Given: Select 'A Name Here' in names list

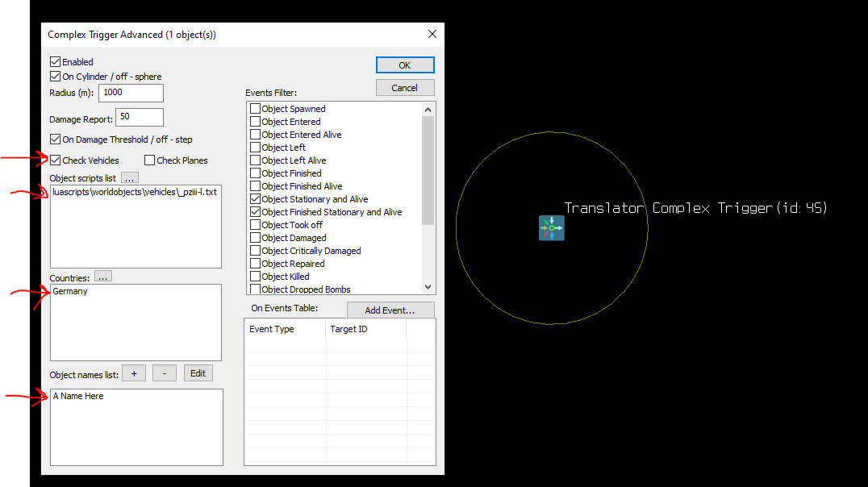Looking at the screenshot, I should tap(78, 396).
